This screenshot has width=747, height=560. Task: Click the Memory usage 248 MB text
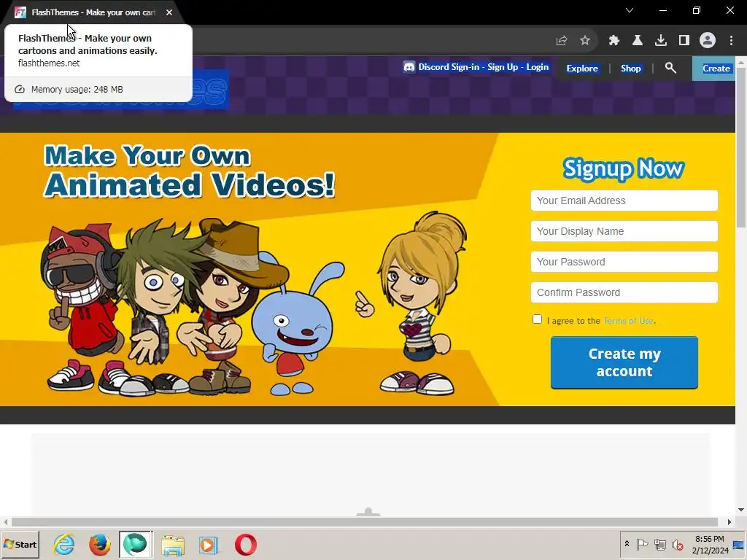tap(77, 90)
